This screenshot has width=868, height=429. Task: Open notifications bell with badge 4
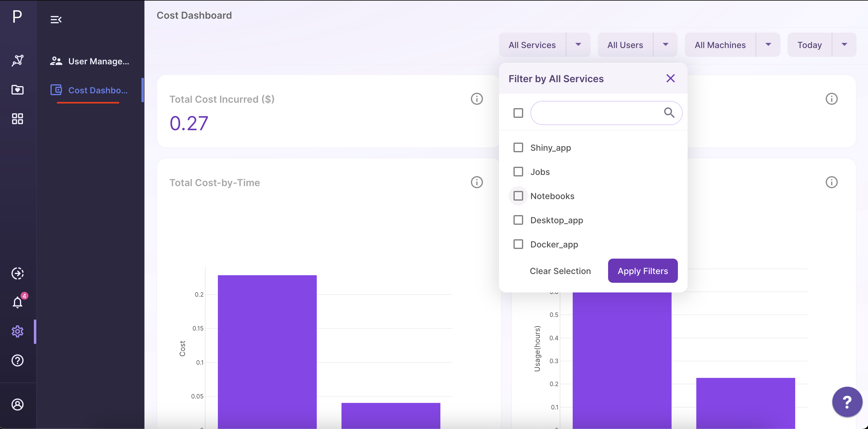(x=18, y=302)
